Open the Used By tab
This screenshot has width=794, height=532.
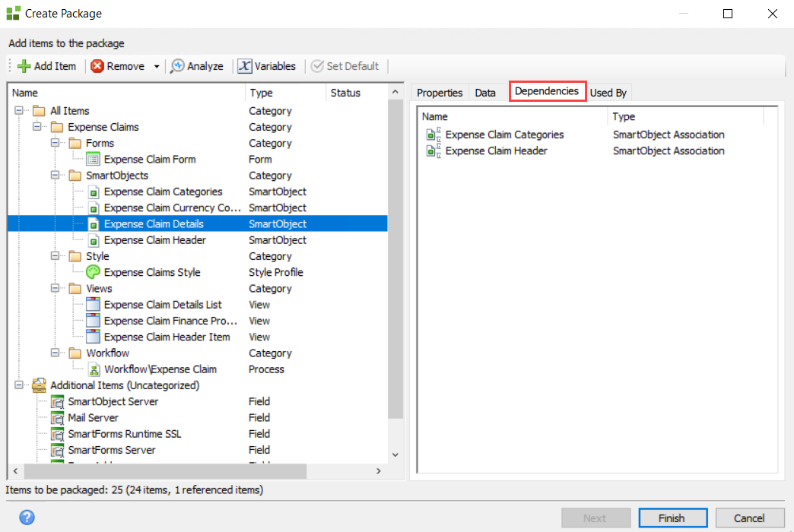(x=608, y=93)
